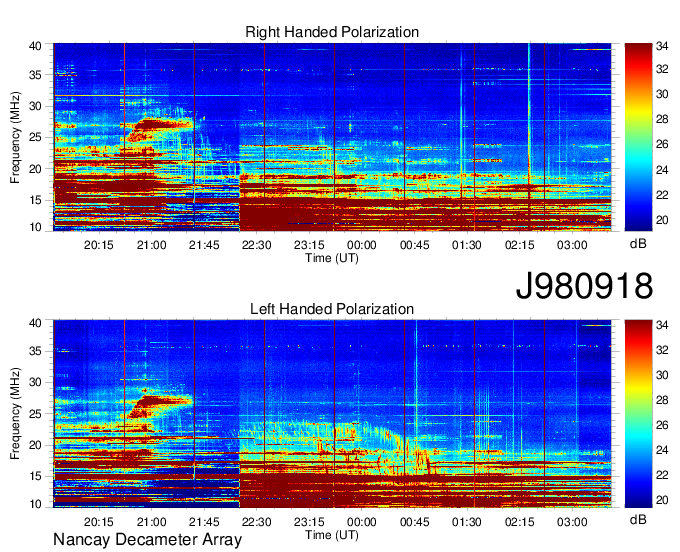Click the 25 MHz tick on the lower frequency axis

[x=36, y=414]
